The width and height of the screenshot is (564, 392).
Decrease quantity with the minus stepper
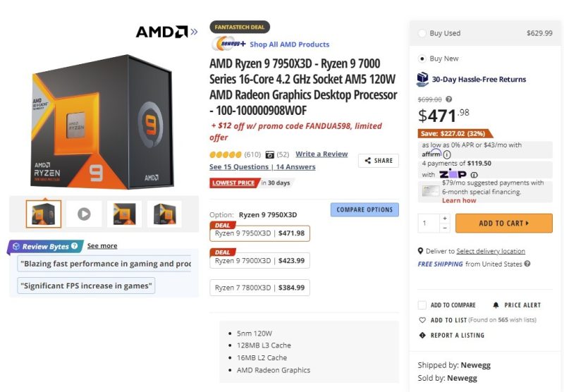pos(445,228)
